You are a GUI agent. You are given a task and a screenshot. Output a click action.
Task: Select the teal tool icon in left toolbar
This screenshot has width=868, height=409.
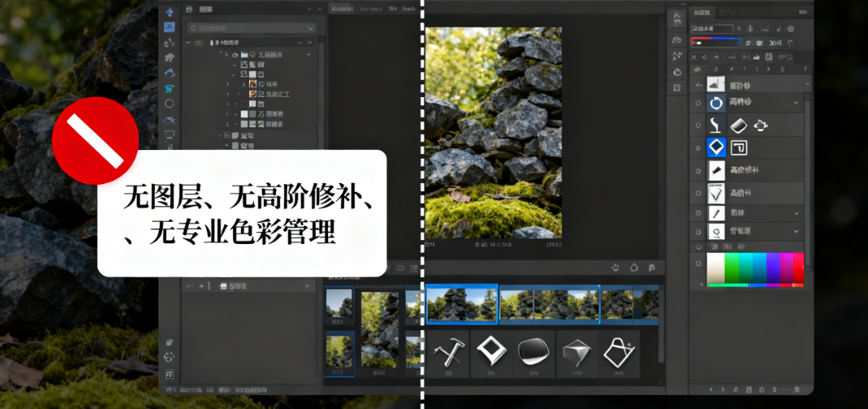pyautogui.click(x=169, y=88)
